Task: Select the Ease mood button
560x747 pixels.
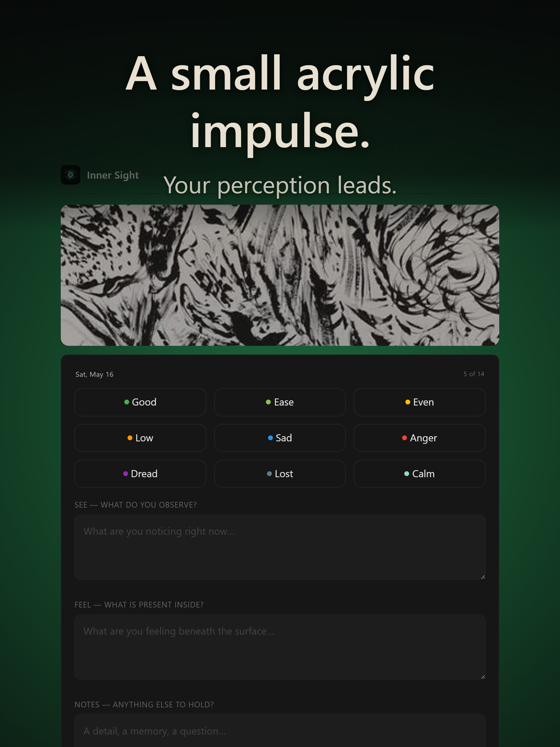Action: (x=280, y=402)
